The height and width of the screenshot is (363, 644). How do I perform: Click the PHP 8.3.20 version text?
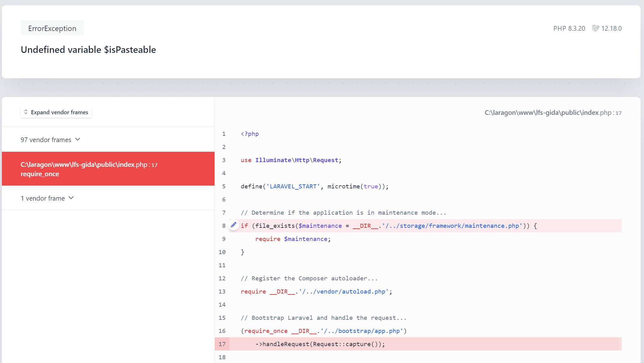pos(569,28)
